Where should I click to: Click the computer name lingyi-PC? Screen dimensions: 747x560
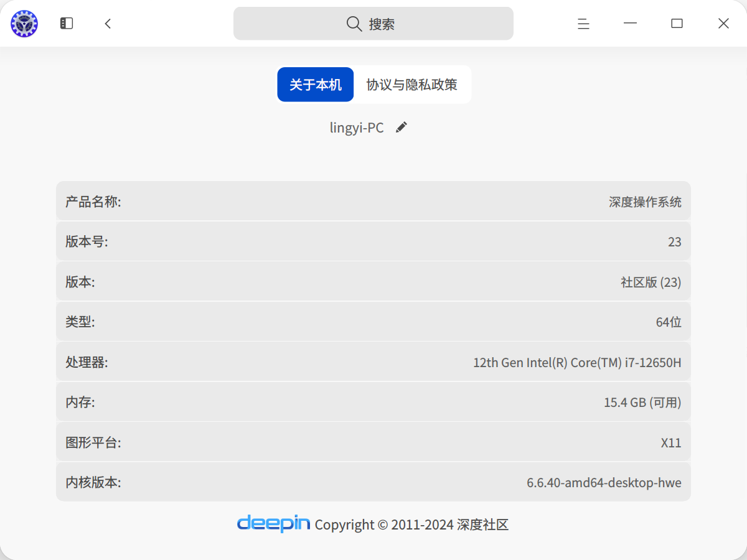point(357,128)
